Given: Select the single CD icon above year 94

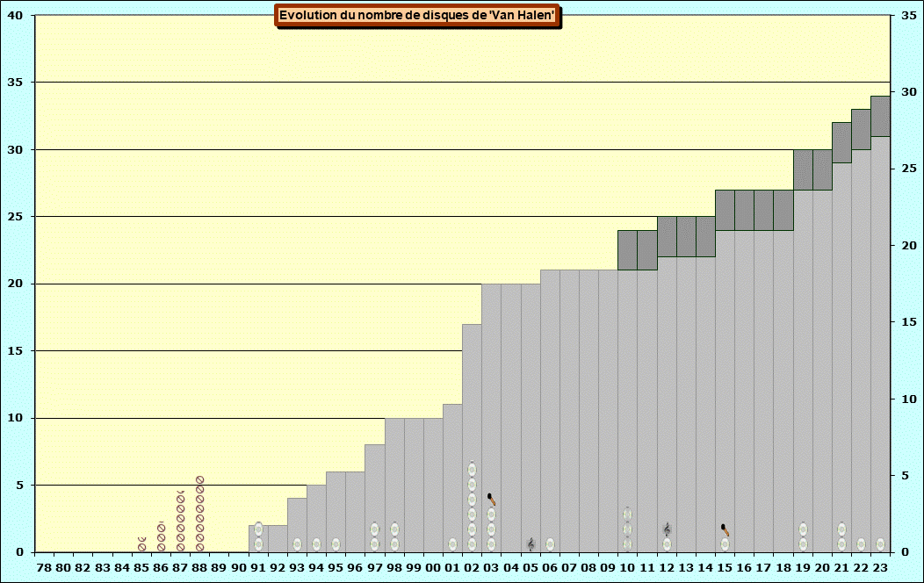Looking at the screenshot, I should click(316, 544).
